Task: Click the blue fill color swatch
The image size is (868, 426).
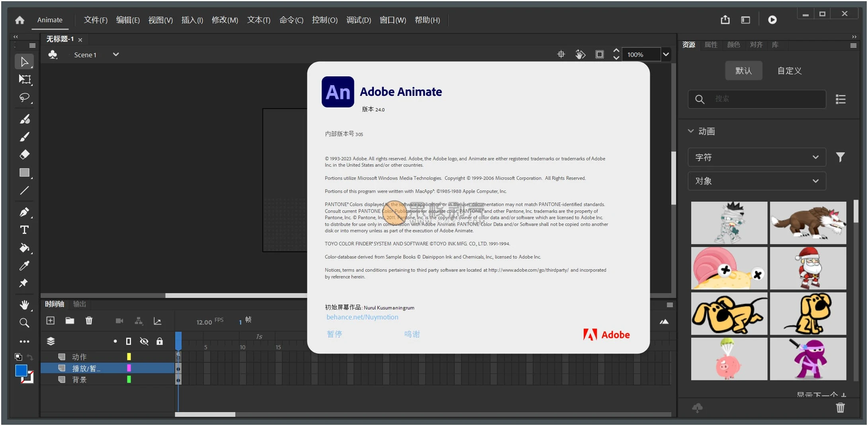Action: click(x=21, y=370)
